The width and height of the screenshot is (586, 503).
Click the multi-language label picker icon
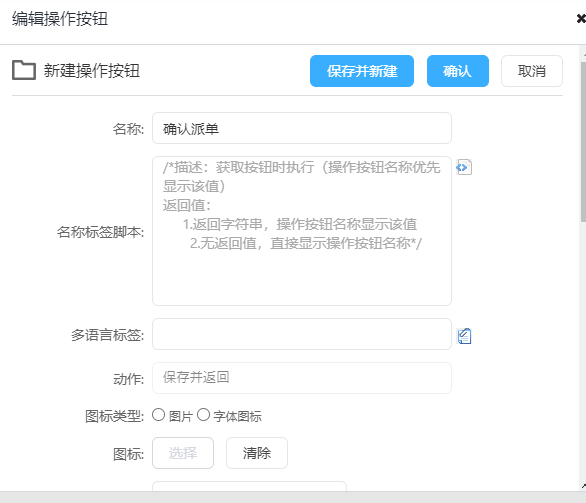point(464,336)
